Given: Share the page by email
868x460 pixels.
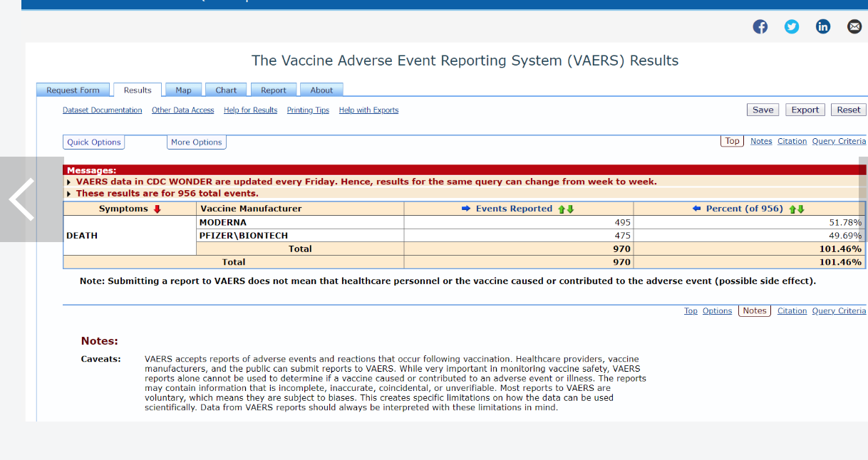Looking at the screenshot, I should click(854, 27).
